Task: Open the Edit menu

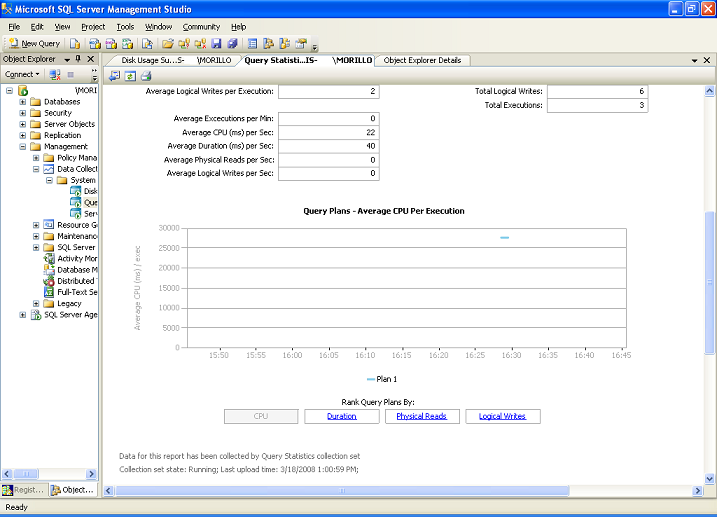Action: click(x=37, y=27)
